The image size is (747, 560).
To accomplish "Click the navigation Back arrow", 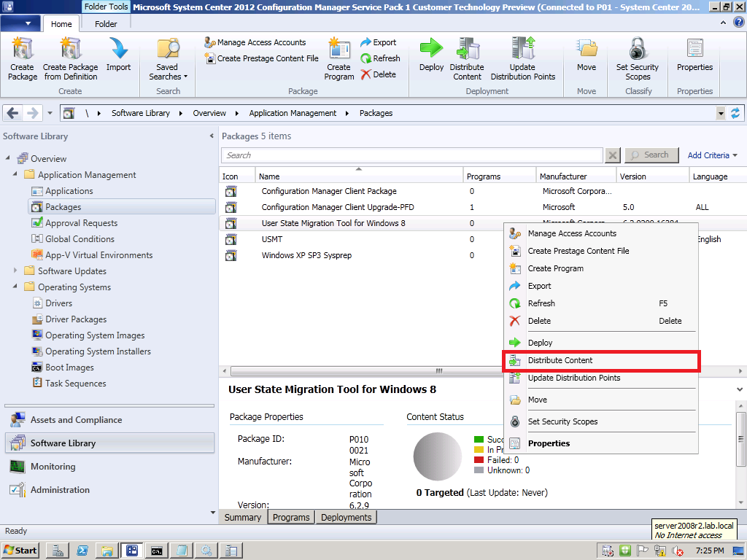I will pos(13,113).
